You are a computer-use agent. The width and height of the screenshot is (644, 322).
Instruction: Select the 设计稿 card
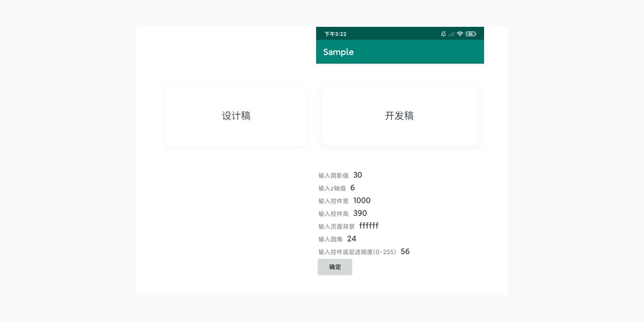pyautogui.click(x=236, y=116)
